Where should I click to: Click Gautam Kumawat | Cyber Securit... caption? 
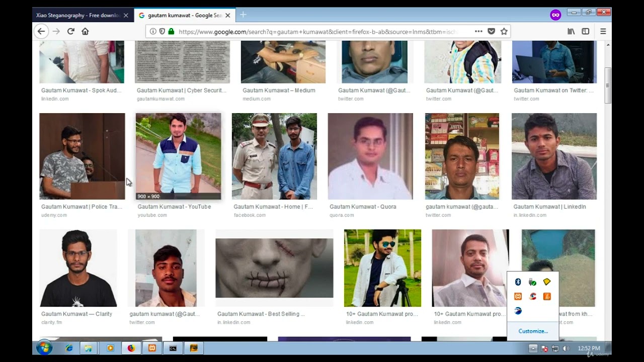[182, 90]
